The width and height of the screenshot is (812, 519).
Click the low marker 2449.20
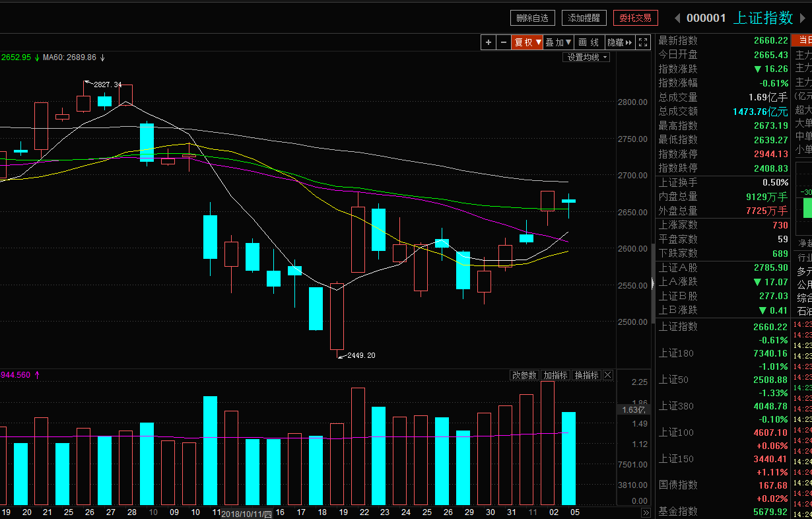tap(361, 355)
